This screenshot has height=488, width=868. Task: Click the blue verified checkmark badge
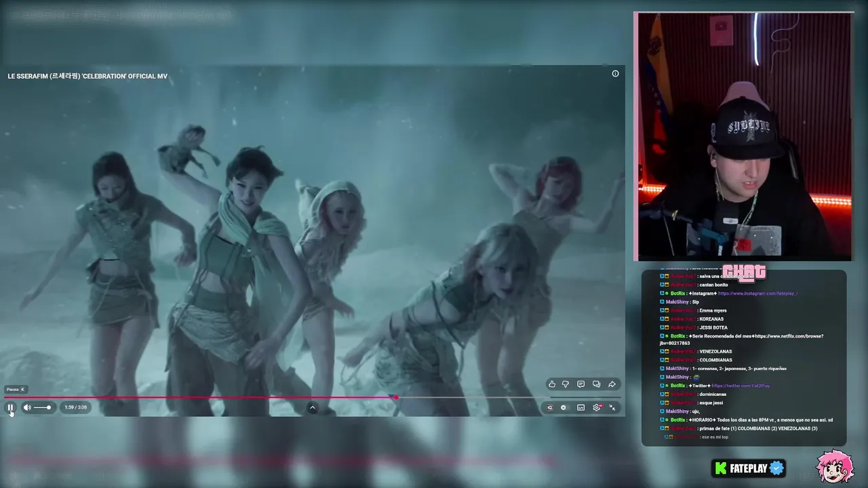(x=776, y=468)
